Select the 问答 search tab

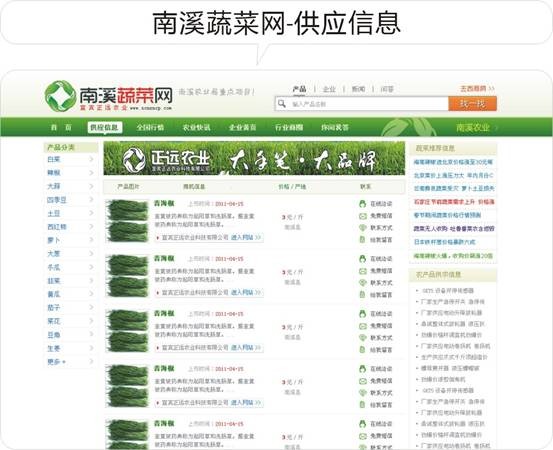point(387,89)
